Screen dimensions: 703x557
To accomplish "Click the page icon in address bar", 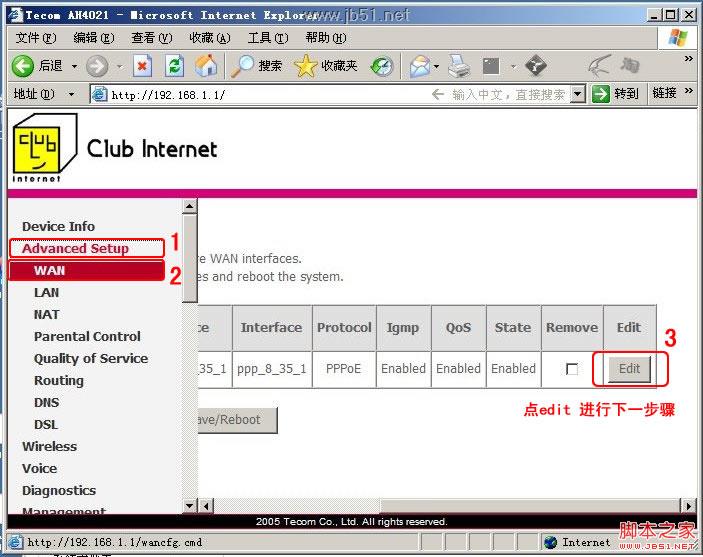I will 99,94.
